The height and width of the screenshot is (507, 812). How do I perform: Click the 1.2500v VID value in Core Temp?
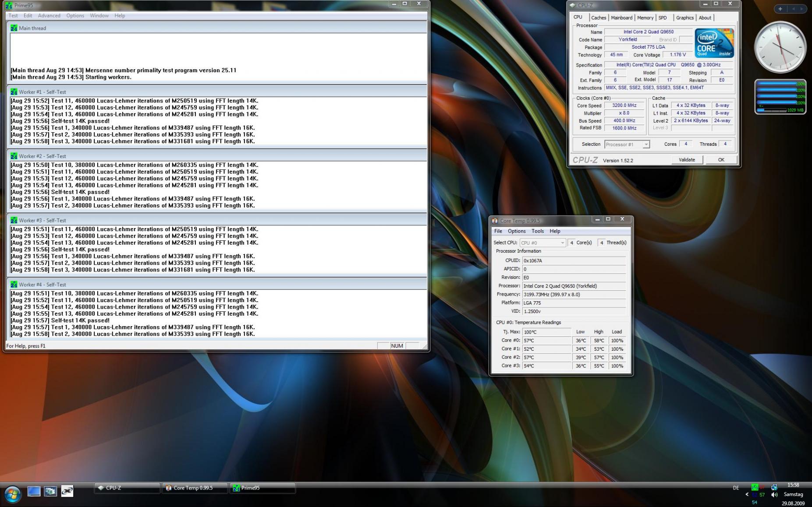coord(574,311)
